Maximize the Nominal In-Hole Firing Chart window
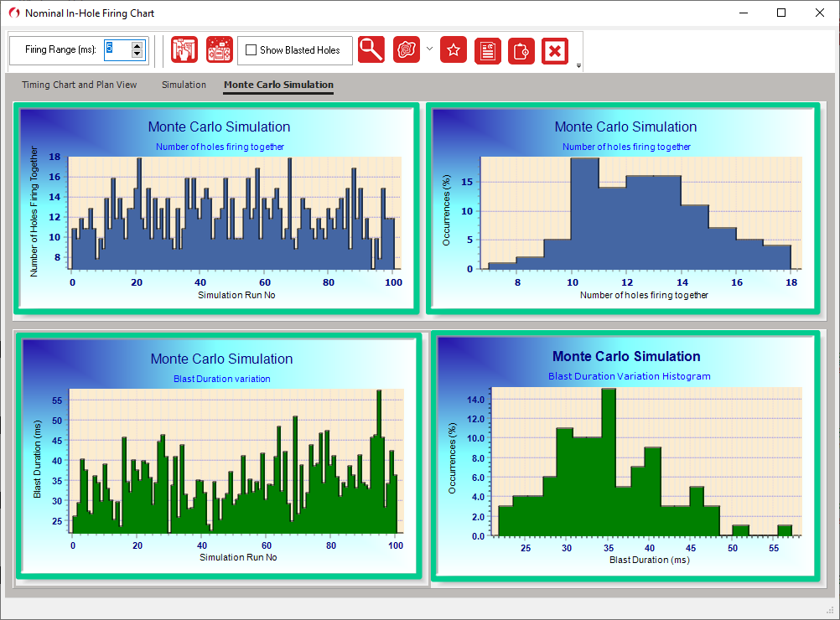The image size is (840, 620). (781, 13)
